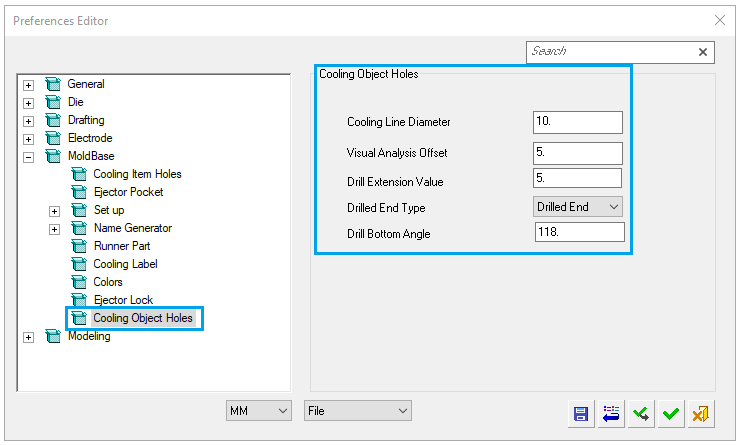This screenshot has width=740, height=445.
Task: Clear the search box with X icon
Action: [x=702, y=52]
